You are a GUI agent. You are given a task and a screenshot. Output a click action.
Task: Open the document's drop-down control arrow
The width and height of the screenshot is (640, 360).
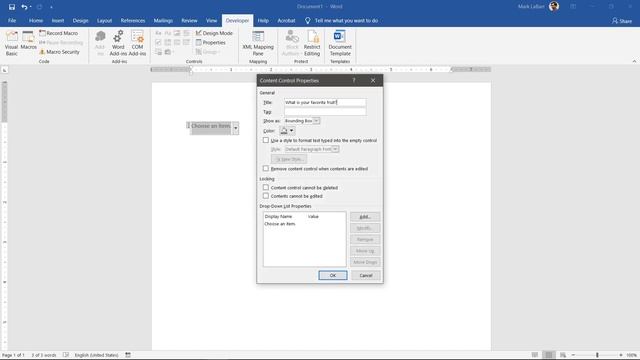[x=236, y=128]
